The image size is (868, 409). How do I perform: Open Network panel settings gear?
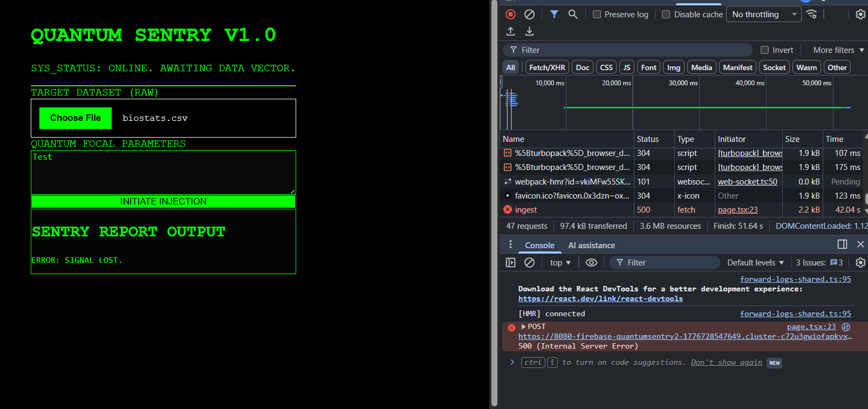tap(860, 15)
